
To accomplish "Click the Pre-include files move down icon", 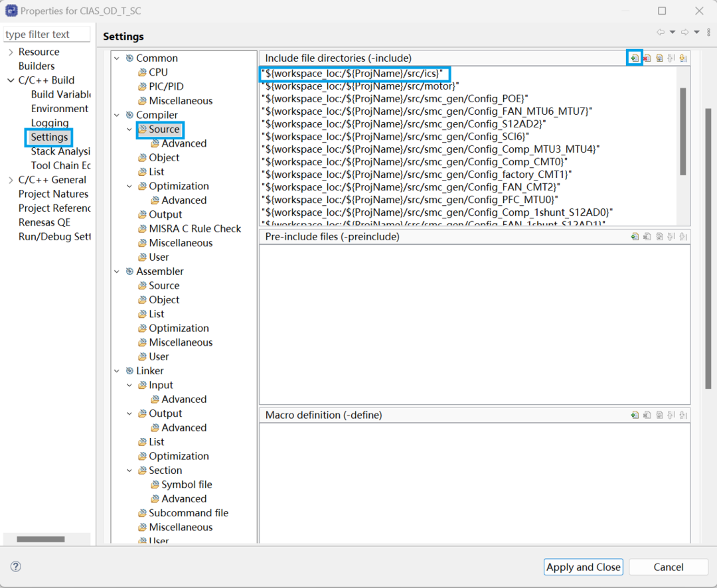I will coord(683,236).
